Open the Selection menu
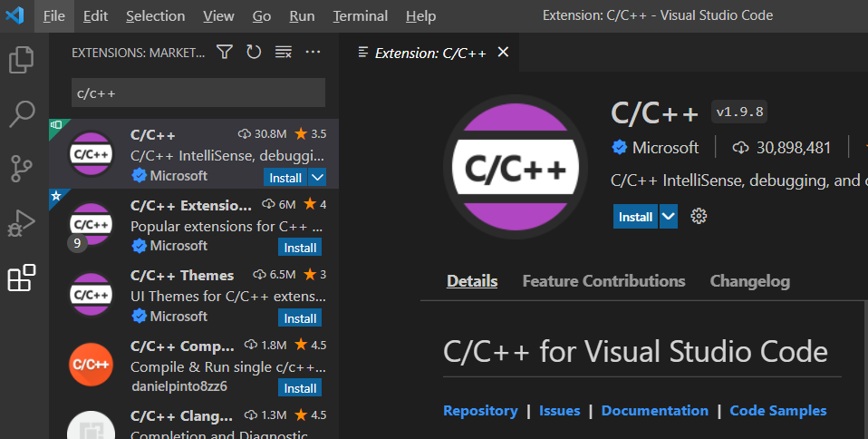This screenshot has height=439, width=868. point(155,16)
